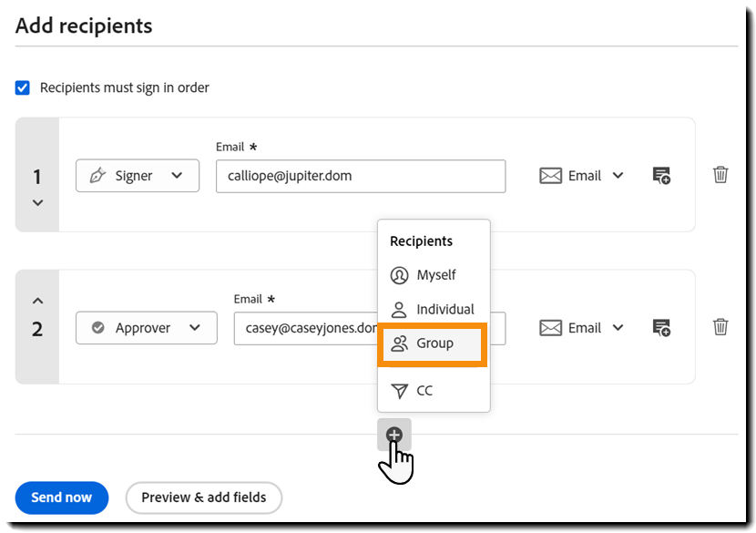This screenshot has width=756, height=533.
Task: Click the Approver checkmark role icon
Action: (x=98, y=328)
